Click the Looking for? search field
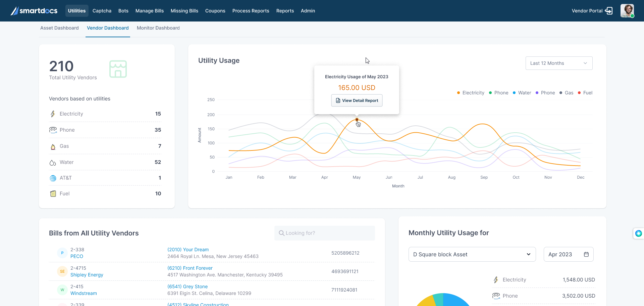Screen dimensions: 644x306 (x=325, y=233)
